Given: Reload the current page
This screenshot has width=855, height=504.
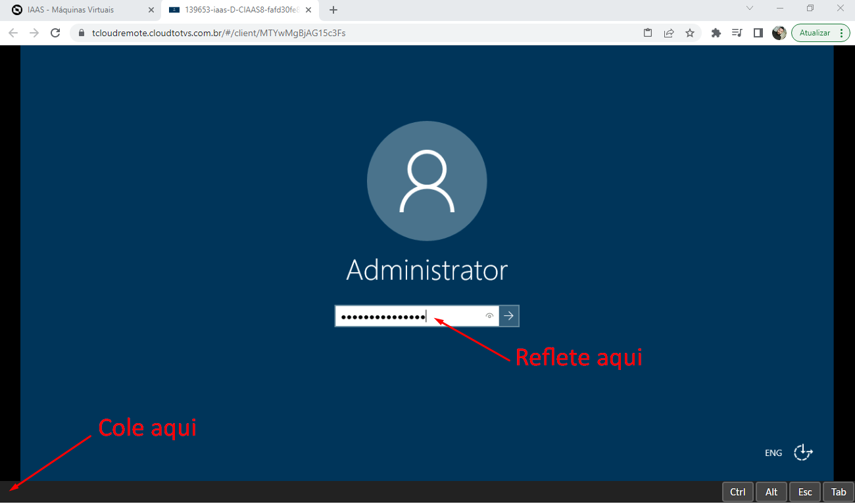Looking at the screenshot, I should click(x=55, y=33).
